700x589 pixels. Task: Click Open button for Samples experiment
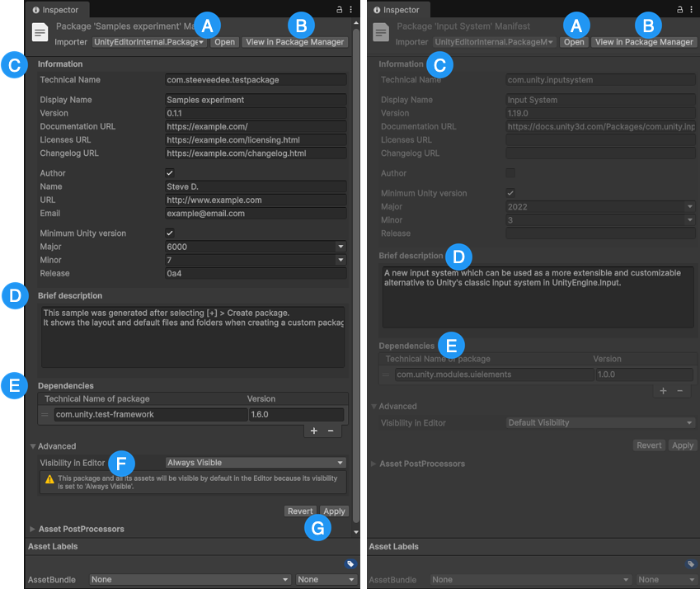(x=224, y=42)
